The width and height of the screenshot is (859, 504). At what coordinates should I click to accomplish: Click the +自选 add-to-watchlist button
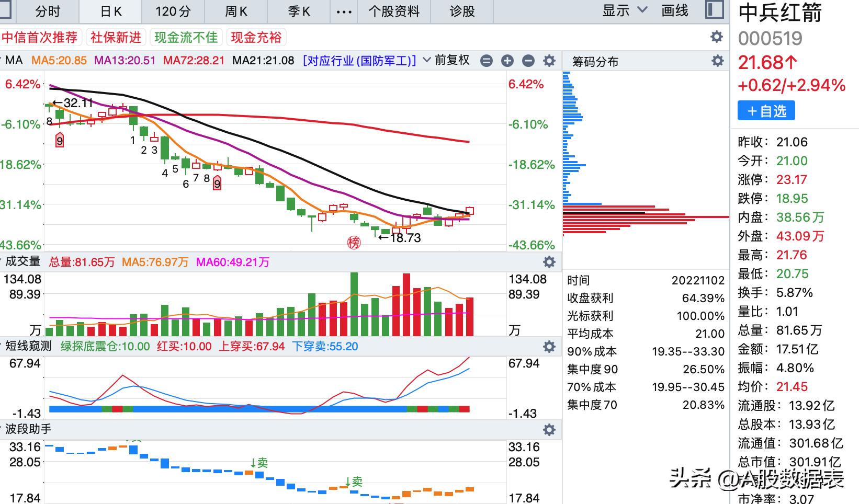coord(766,110)
